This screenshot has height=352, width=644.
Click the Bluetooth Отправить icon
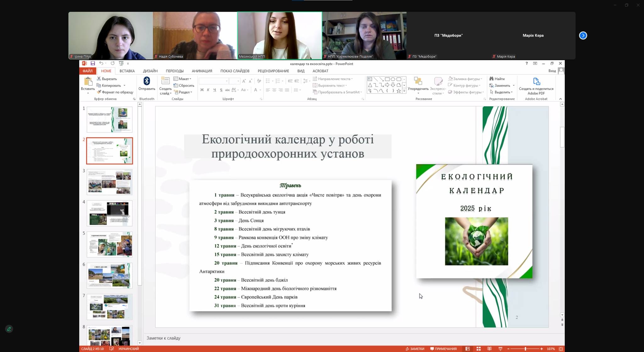[x=147, y=81]
